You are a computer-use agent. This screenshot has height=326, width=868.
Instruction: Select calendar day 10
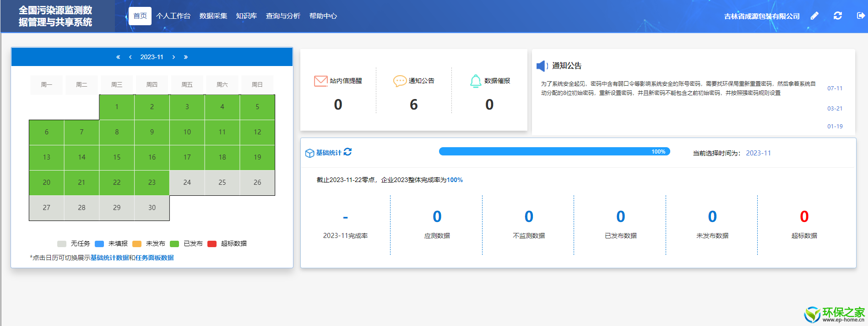click(187, 133)
